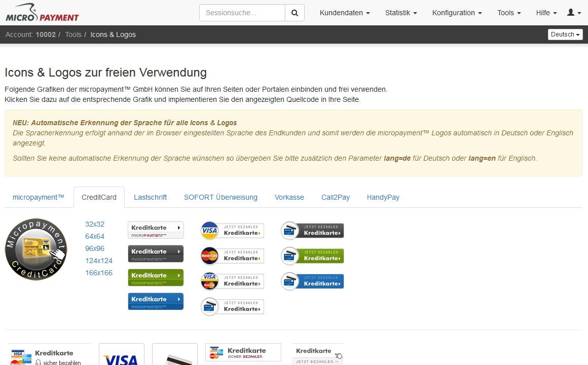The width and height of the screenshot is (588, 365).
Task: Click the Icons & Logos breadcrumb text
Action: click(x=113, y=34)
